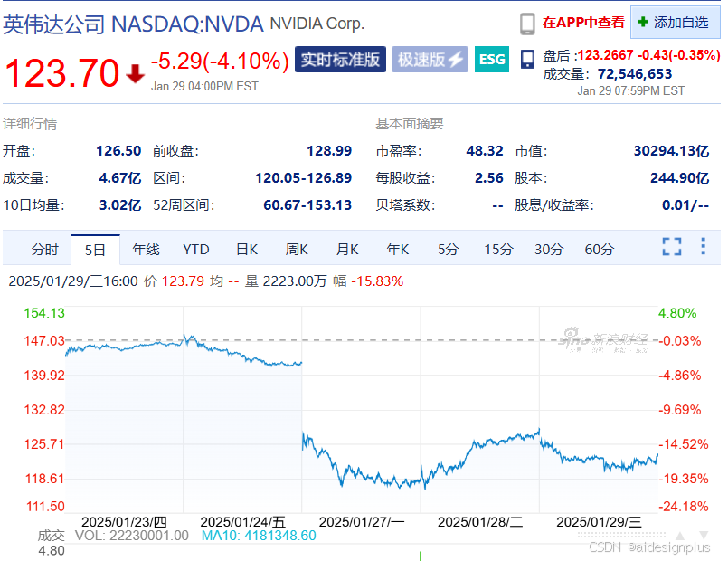The height and width of the screenshot is (561, 728).
Task: Select the 15分 chart interval tab
Action: tap(498, 250)
